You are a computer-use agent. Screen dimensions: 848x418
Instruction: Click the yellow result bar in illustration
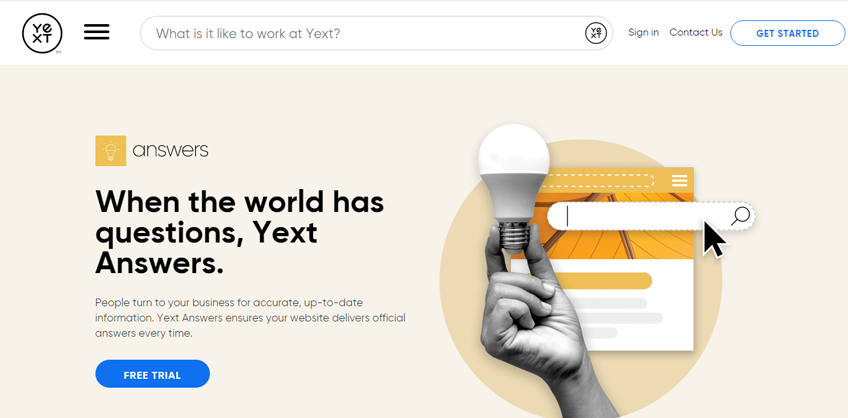pyautogui.click(x=601, y=281)
